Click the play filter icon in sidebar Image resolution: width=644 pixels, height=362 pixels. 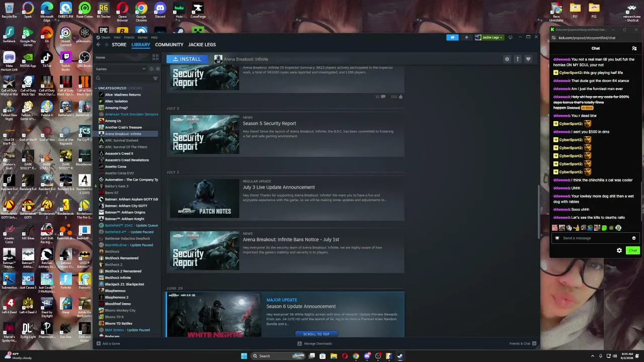click(157, 69)
